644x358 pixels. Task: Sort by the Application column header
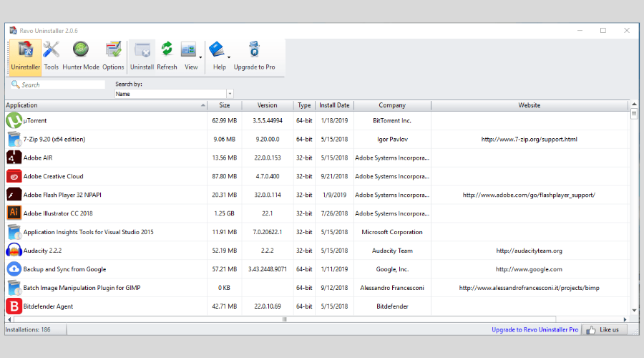pos(106,105)
